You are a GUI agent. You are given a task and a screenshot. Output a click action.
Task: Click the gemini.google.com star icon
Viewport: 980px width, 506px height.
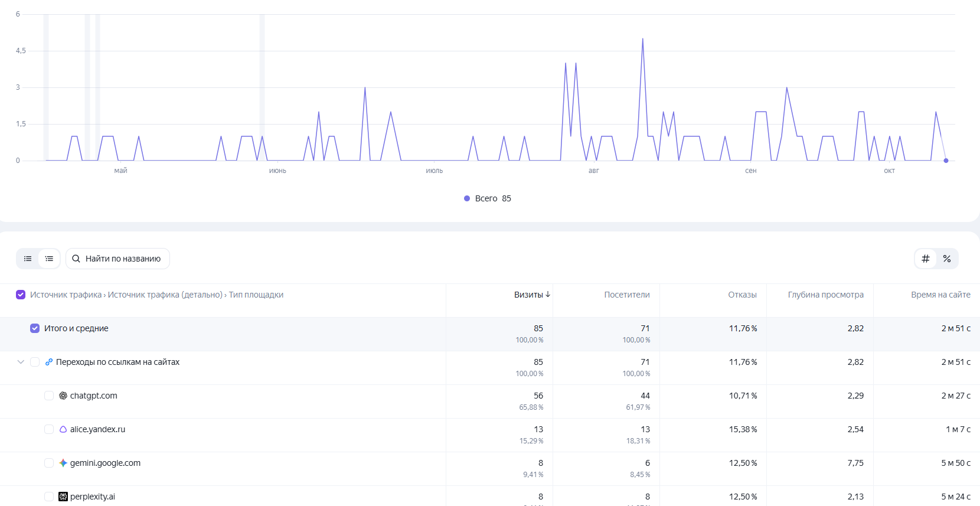[63, 463]
